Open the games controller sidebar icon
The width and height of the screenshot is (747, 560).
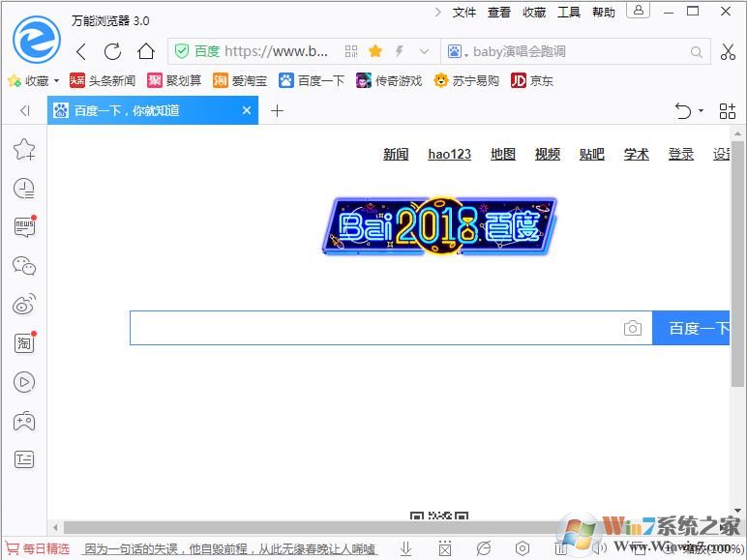click(24, 421)
